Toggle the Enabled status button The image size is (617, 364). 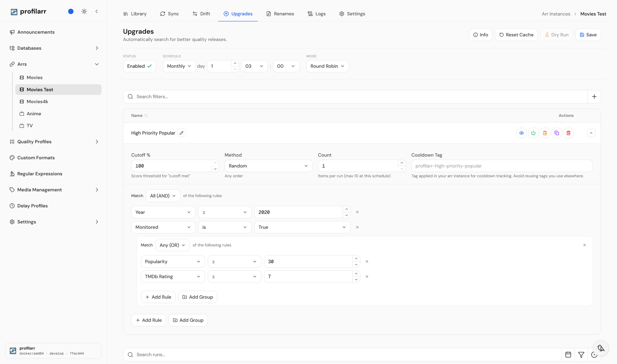pos(139,66)
